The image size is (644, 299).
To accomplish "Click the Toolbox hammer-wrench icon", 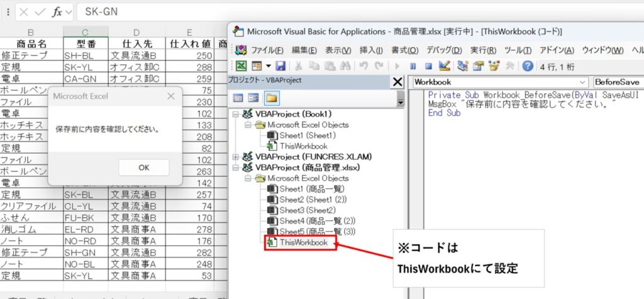I will (x=509, y=66).
